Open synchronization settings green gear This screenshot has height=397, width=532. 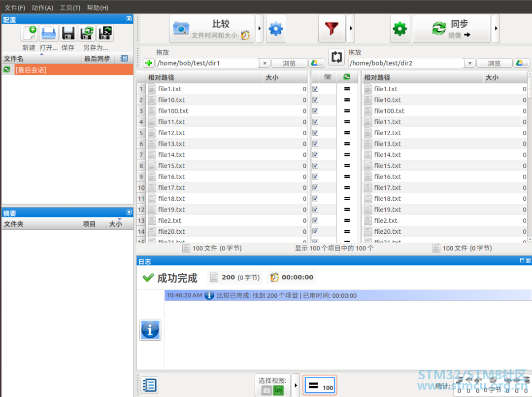(x=399, y=29)
